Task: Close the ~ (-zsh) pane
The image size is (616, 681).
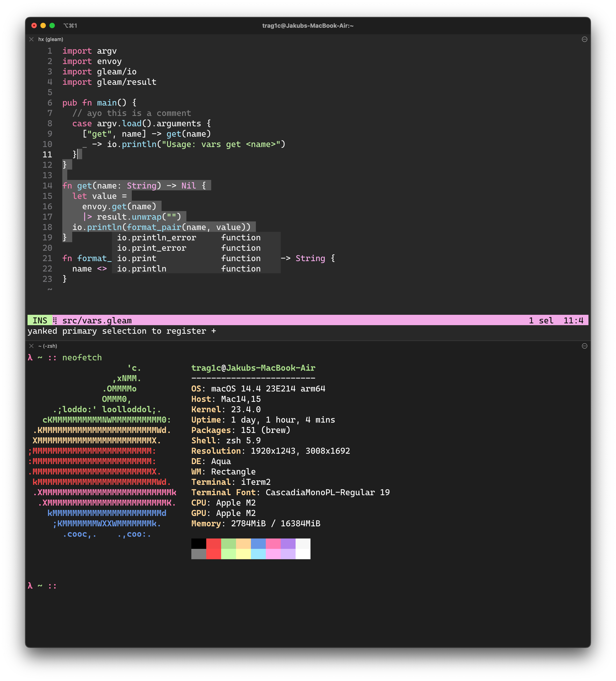Action: pyautogui.click(x=31, y=346)
